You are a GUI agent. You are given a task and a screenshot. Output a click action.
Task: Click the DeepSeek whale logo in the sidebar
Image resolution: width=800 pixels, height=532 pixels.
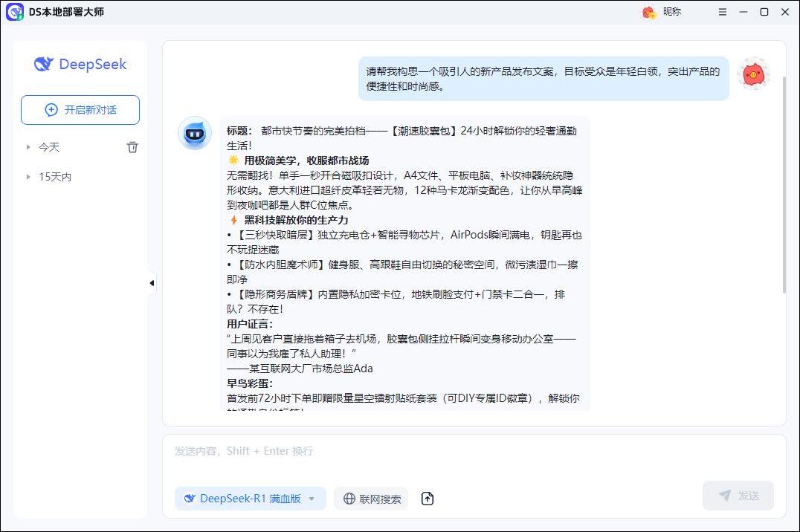point(45,65)
